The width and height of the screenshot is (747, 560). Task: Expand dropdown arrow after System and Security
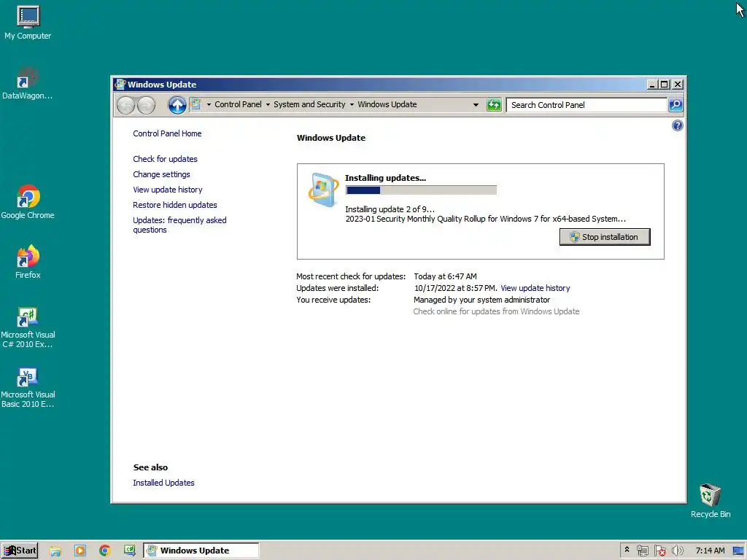[352, 105]
